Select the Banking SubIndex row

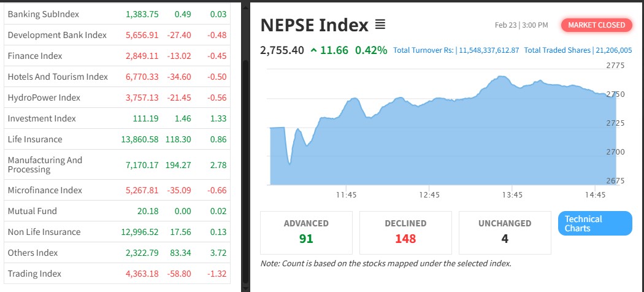coord(44,14)
